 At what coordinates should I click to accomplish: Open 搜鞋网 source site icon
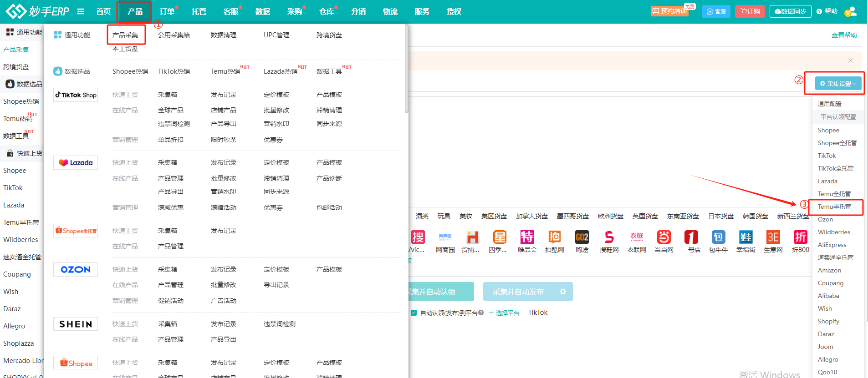[x=609, y=237]
